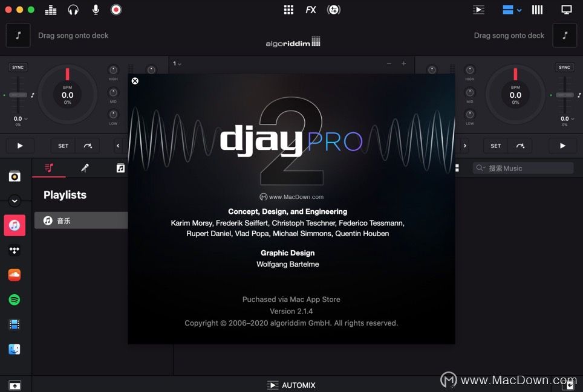Click the 搜索 Music search field
Image resolution: width=583 pixels, height=392 pixels.
click(523, 168)
